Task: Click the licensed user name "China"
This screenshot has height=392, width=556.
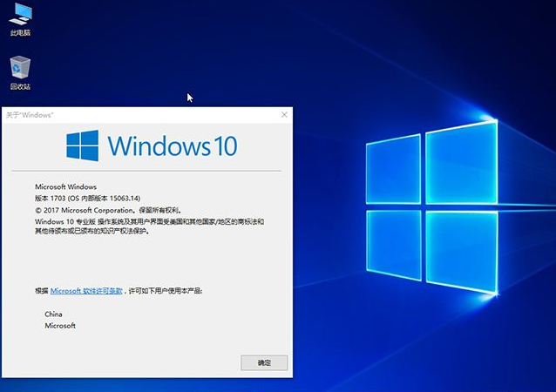Action: 53,314
